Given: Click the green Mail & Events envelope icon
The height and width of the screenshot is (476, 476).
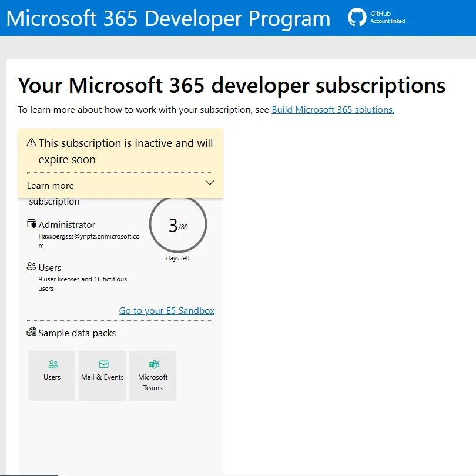Looking at the screenshot, I should (103, 364).
